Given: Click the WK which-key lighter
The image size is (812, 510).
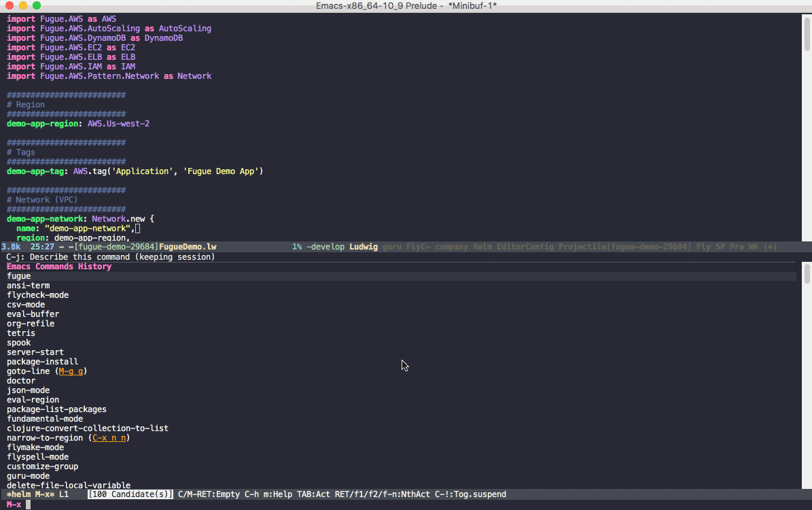Looking at the screenshot, I should [x=753, y=246].
